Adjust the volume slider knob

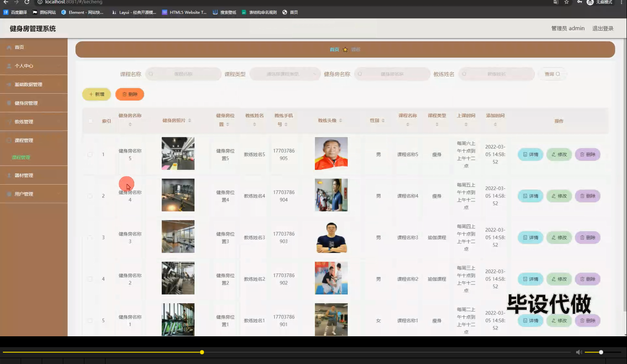pos(601,352)
